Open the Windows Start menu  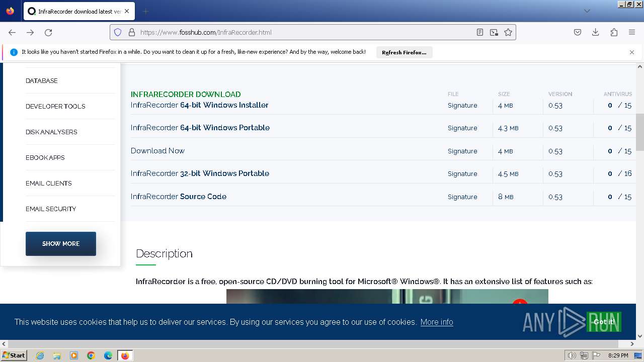pyautogui.click(x=14, y=355)
